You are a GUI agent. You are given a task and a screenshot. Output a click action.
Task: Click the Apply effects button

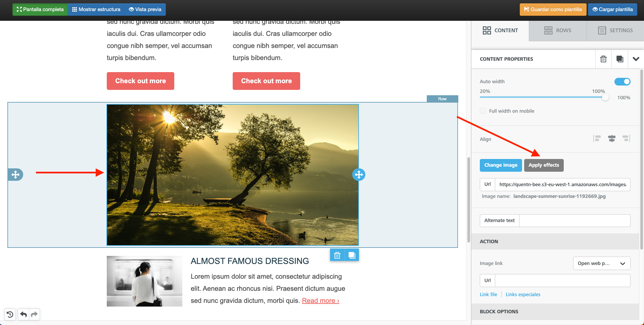(x=544, y=165)
